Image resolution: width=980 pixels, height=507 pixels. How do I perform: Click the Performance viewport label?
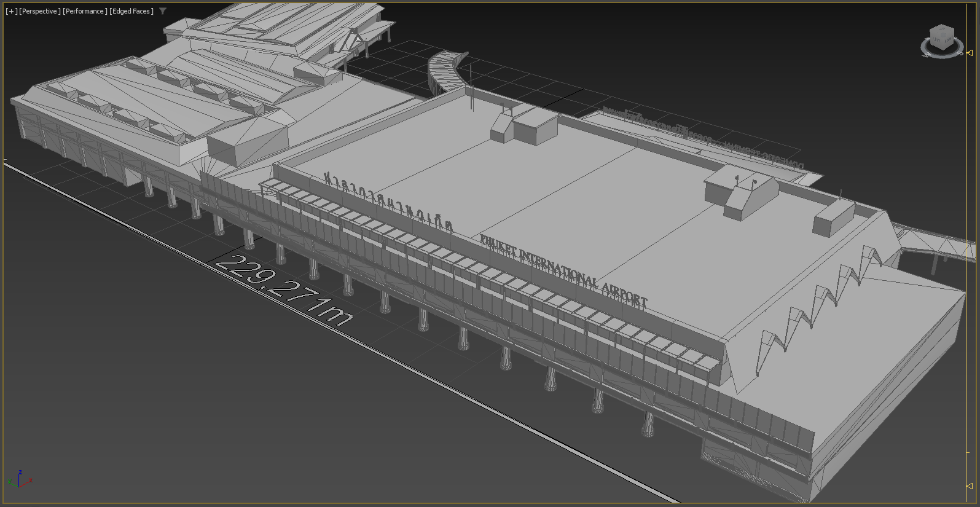click(x=85, y=11)
